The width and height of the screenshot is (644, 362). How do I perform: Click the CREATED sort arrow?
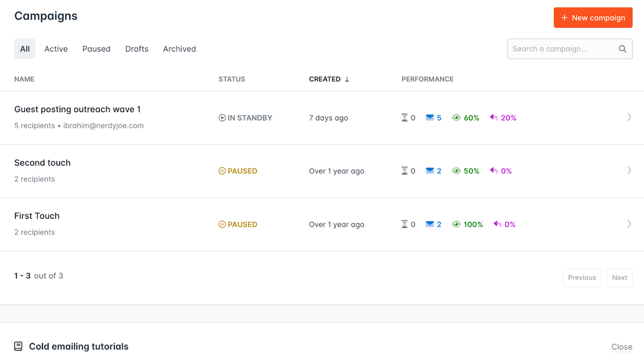pos(347,79)
